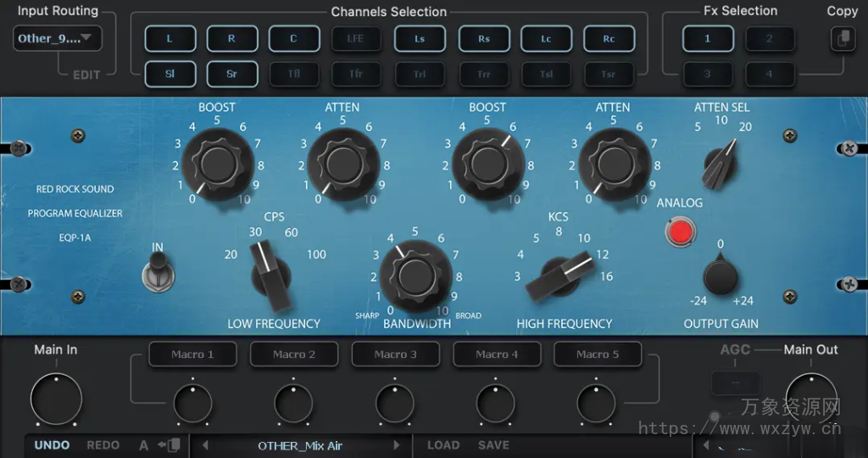Click the low frequency BOOST knob
Image resolution: width=868 pixels, height=458 pixels.
[218, 165]
